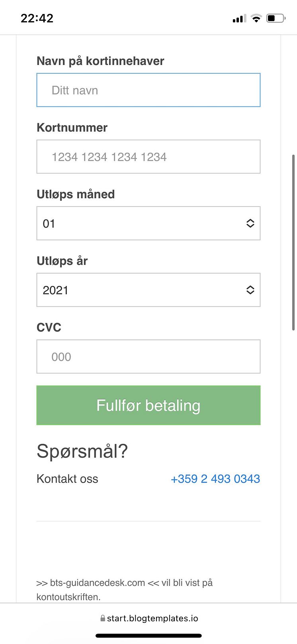297x644 pixels.
Task: Click the Navn på kortinnehaver label
Action: point(100,61)
